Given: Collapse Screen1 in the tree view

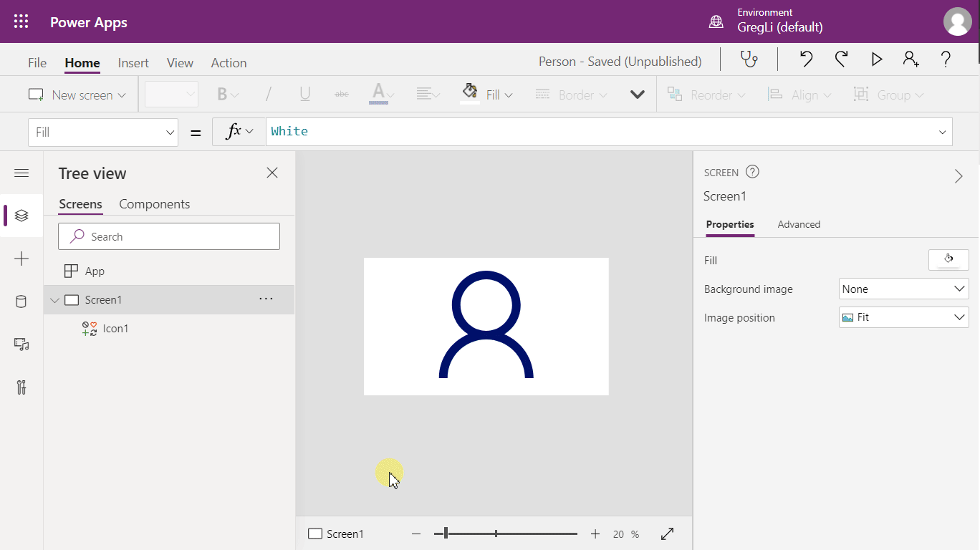Looking at the screenshot, I should [54, 300].
